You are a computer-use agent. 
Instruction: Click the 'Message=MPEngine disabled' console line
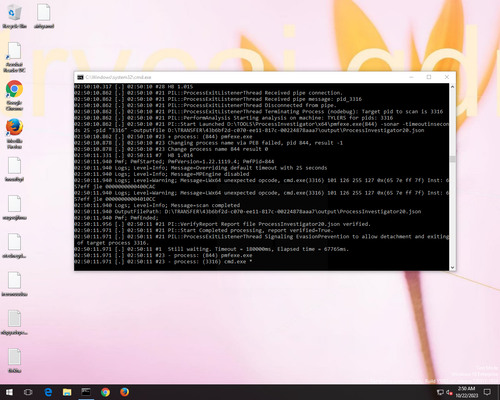tap(161, 174)
